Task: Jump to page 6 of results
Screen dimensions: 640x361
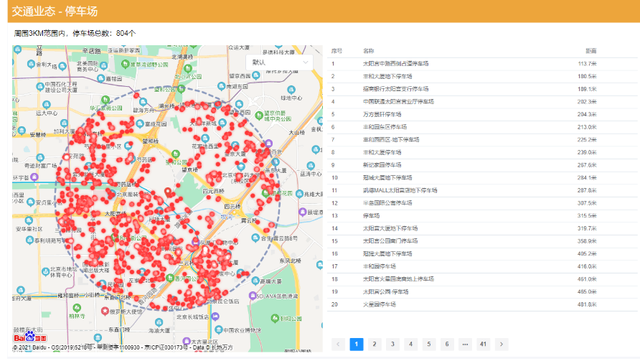Action: tap(447, 344)
